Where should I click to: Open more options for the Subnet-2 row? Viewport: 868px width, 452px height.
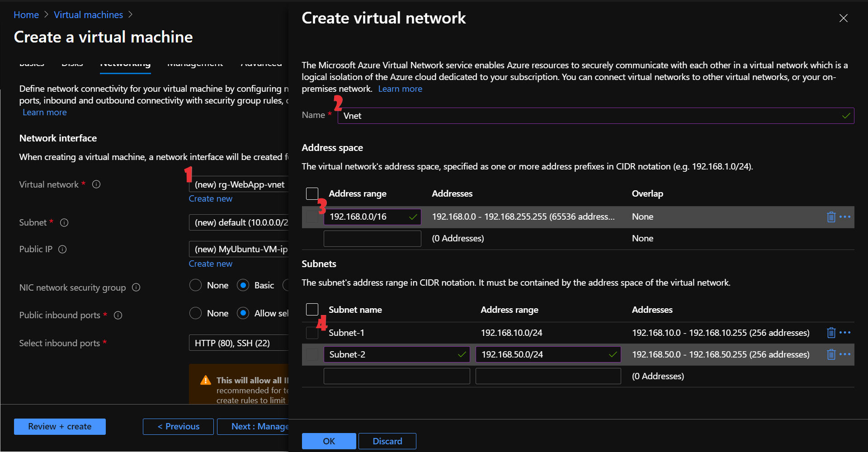point(845,354)
